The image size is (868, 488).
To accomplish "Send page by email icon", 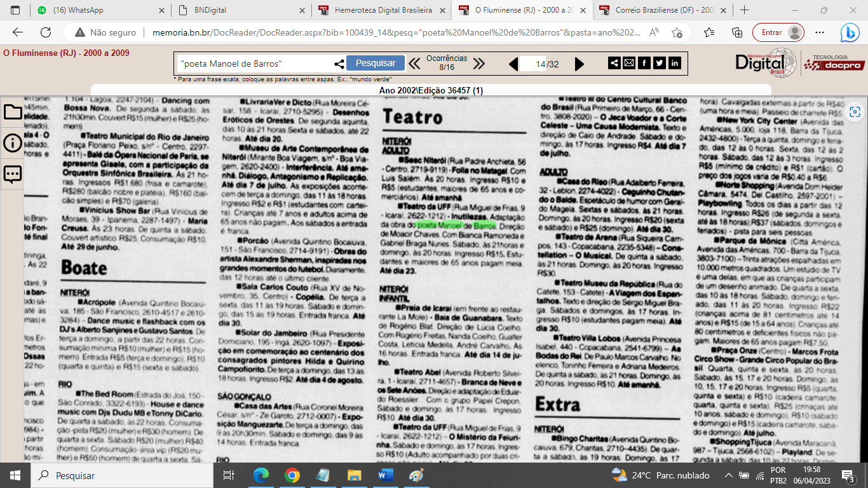I will coord(628,63).
